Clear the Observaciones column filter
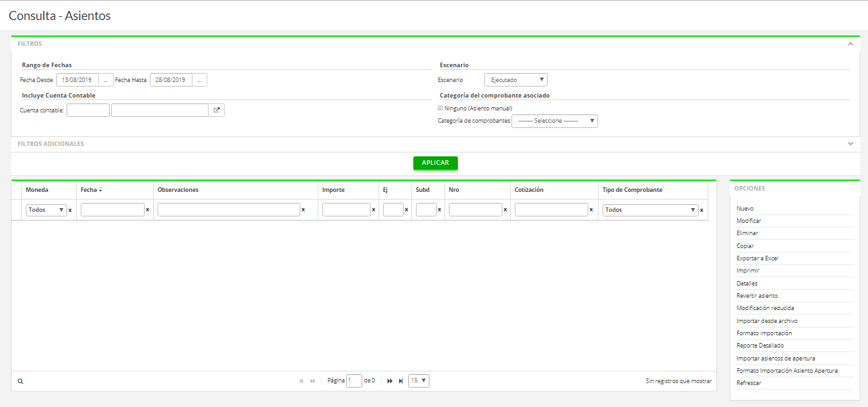The height and width of the screenshot is (407, 868). click(303, 210)
